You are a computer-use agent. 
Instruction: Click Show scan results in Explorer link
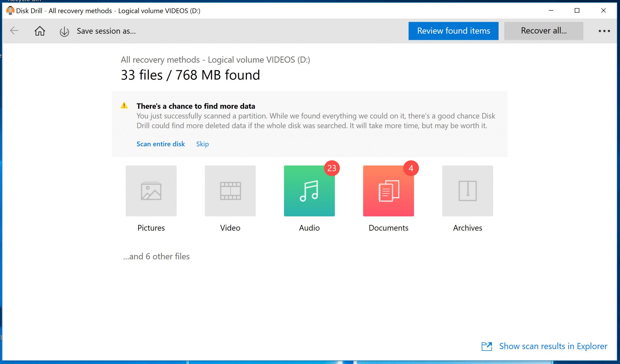coord(553,346)
